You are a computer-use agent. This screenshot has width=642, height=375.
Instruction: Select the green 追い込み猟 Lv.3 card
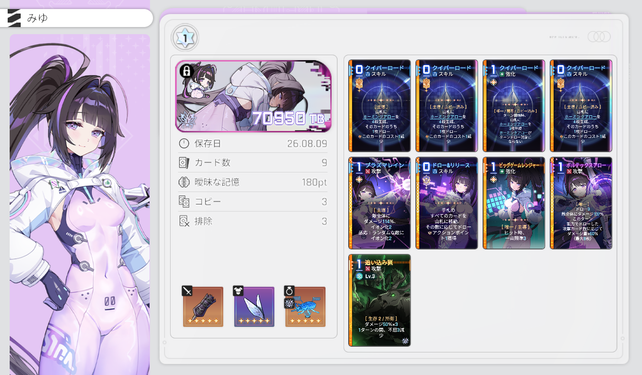click(379, 300)
